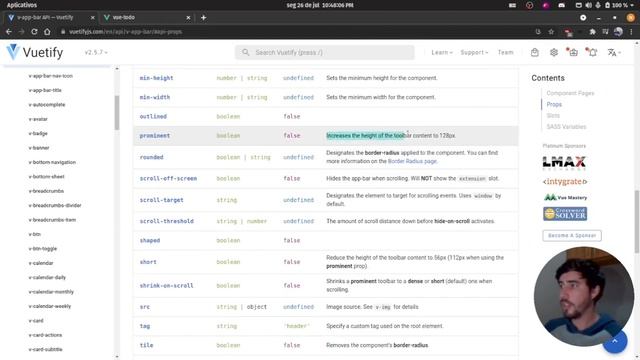The height and width of the screenshot is (360, 640).
Task: Close the v-app-bar API tab
Action: click(x=93, y=18)
